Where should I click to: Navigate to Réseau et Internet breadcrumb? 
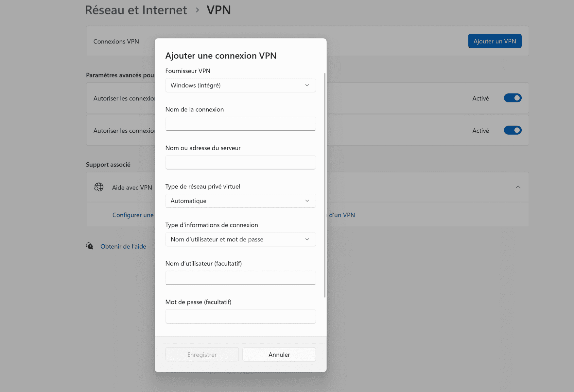136,10
